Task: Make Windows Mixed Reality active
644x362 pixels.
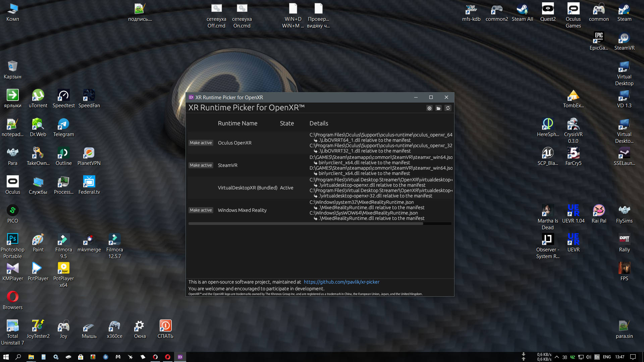Action: point(201,210)
